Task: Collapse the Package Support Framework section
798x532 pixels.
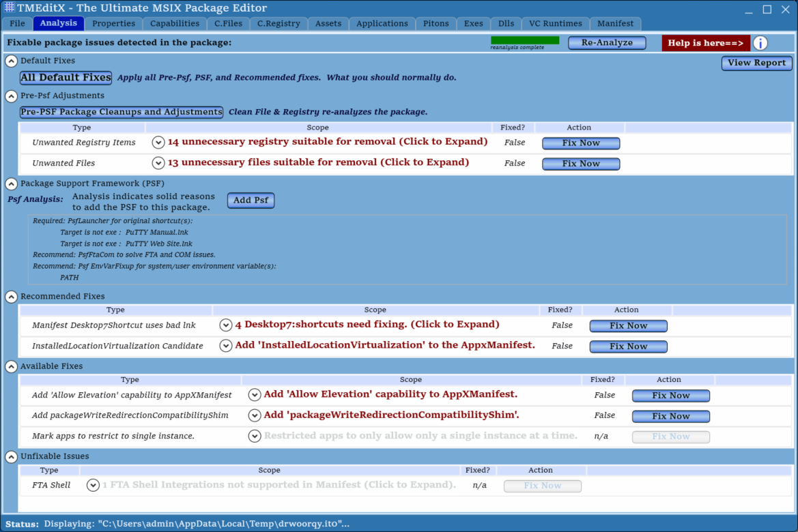Action: coord(11,183)
